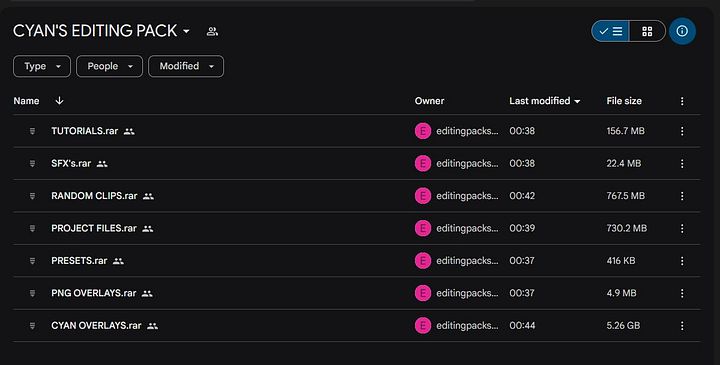The height and width of the screenshot is (365, 720).
Task: Open the PROJECT FILES.rar file
Action: [x=94, y=228]
